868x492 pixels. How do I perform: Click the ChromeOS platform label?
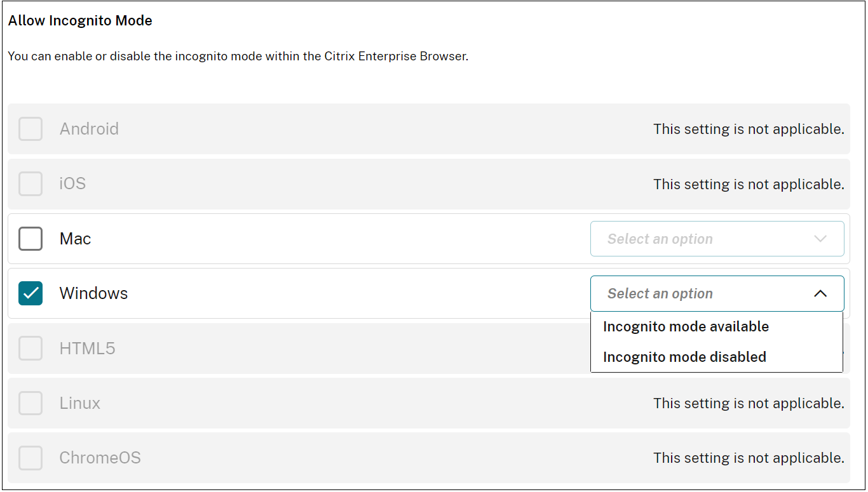pyautogui.click(x=100, y=458)
